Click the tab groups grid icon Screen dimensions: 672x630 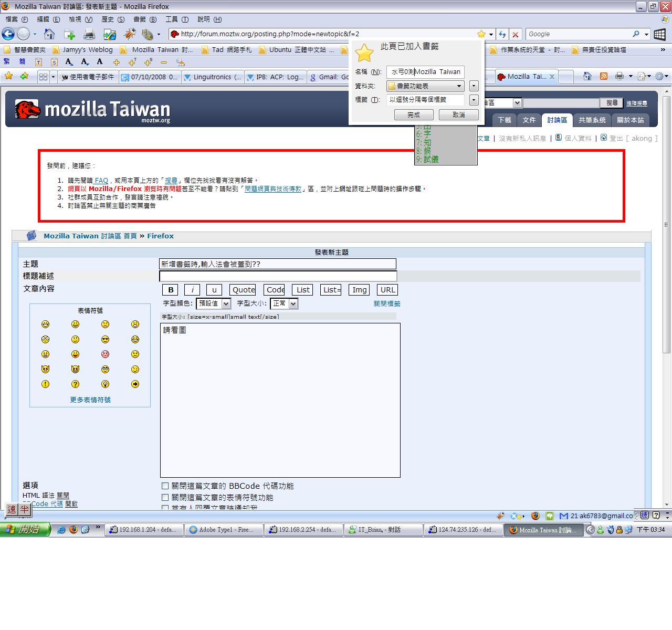click(x=43, y=77)
